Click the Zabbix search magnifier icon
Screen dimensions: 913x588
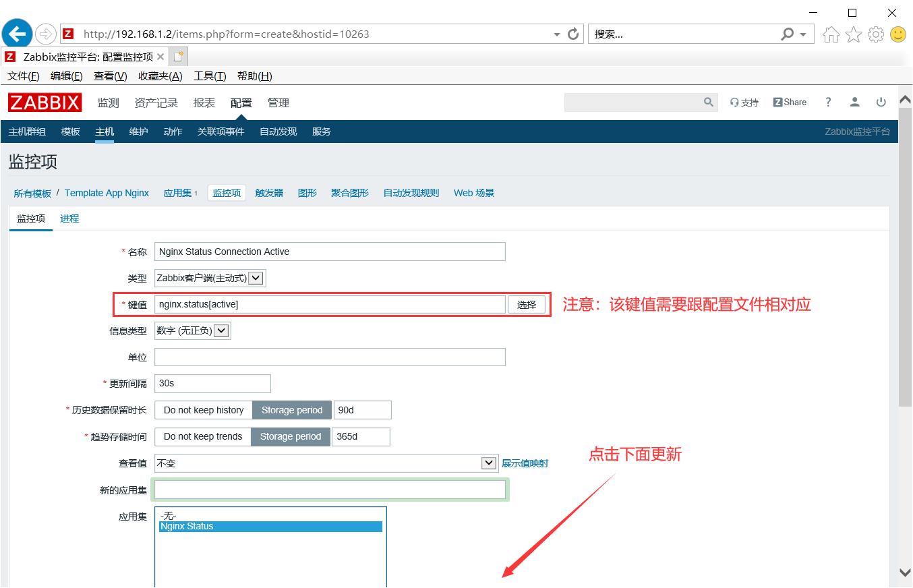708,102
